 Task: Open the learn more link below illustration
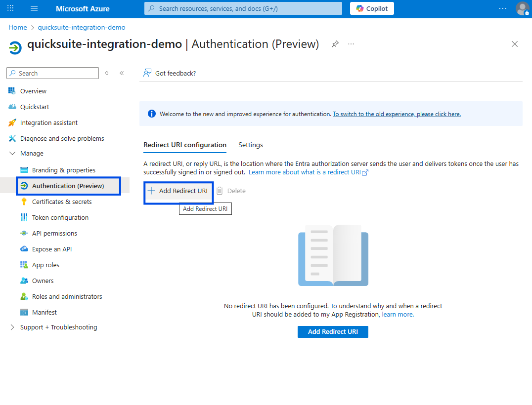tap(398, 315)
